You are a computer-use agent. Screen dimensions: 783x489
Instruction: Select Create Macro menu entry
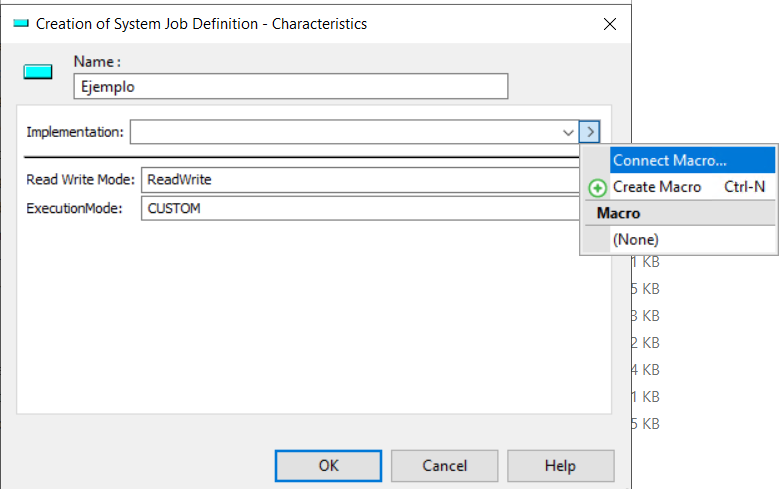(679, 187)
